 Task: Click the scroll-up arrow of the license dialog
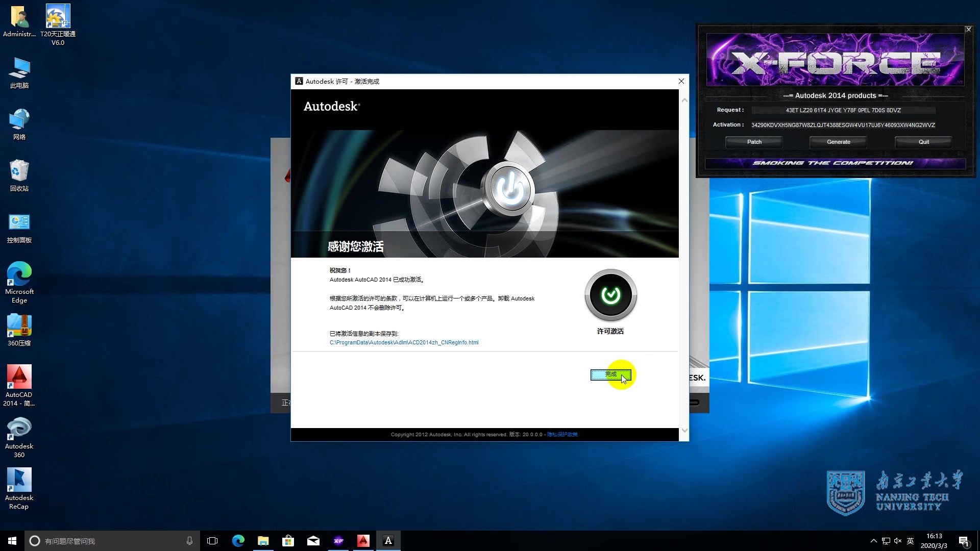[x=684, y=101]
